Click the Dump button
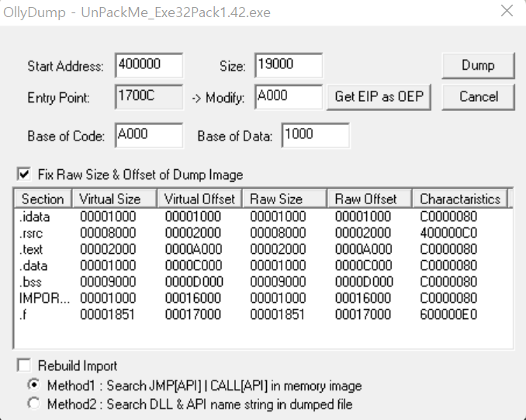Image resolution: width=526 pixels, height=420 pixels. tap(478, 65)
